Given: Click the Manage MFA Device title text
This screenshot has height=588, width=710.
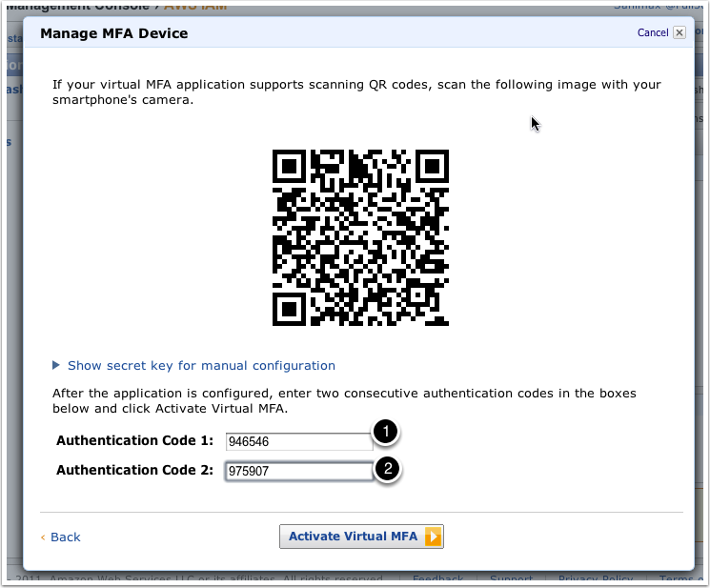Looking at the screenshot, I should [114, 33].
